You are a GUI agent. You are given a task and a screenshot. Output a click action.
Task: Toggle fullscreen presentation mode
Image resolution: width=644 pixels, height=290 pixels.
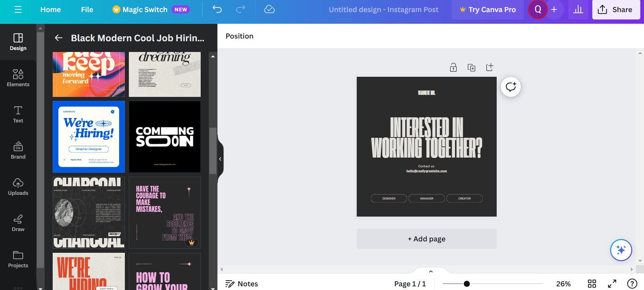(x=612, y=284)
